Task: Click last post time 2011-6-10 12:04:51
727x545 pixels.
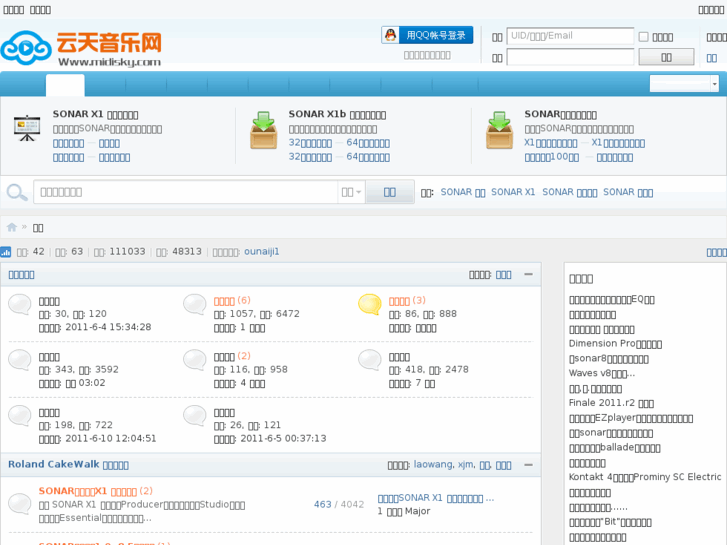Action: coord(110,438)
